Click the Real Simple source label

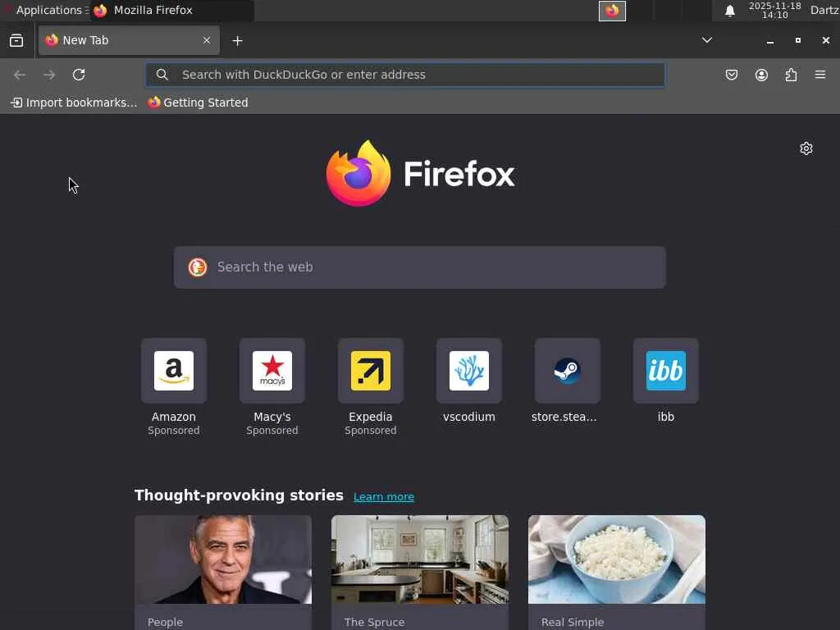pos(572,622)
